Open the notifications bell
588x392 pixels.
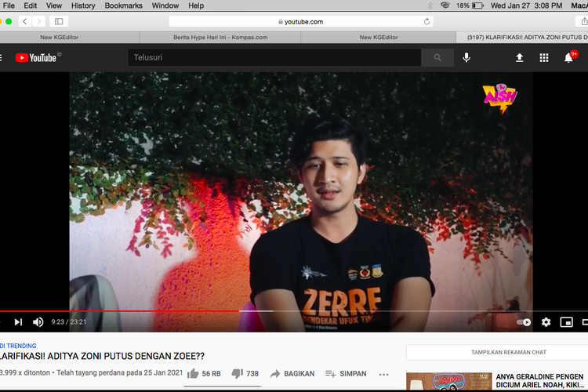pyautogui.click(x=569, y=57)
